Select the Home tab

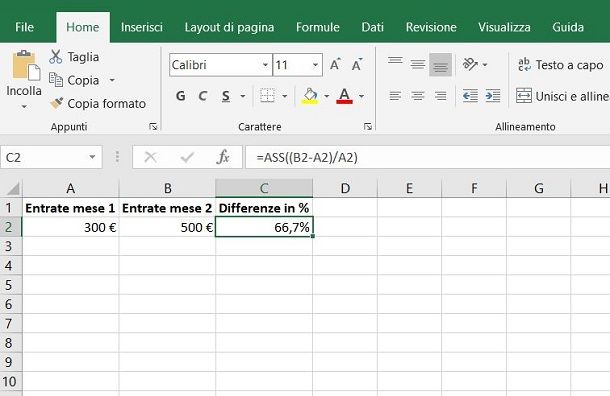point(83,27)
